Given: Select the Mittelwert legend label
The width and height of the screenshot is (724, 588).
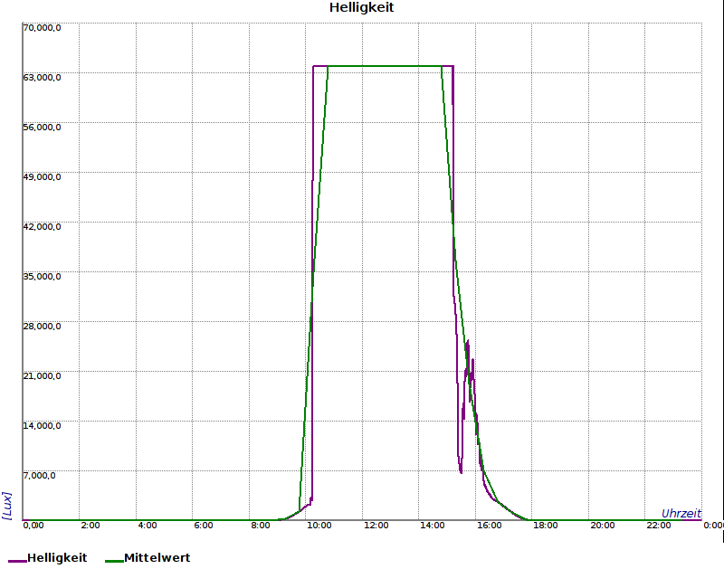Looking at the screenshot, I should point(157,557).
